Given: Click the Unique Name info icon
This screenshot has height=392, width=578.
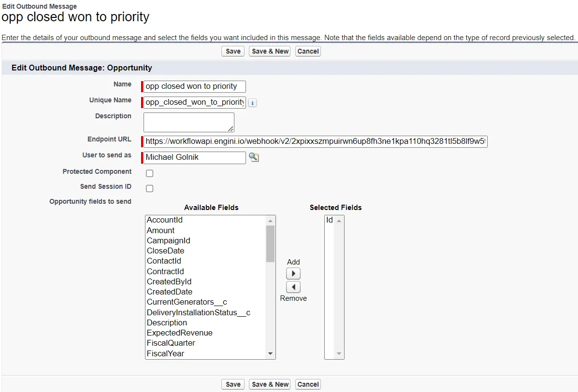Looking at the screenshot, I should [252, 103].
